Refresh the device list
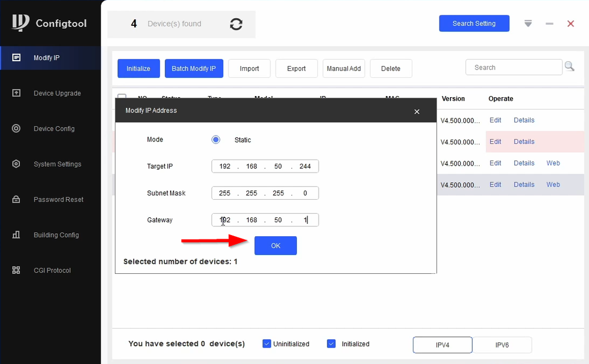 [236, 24]
